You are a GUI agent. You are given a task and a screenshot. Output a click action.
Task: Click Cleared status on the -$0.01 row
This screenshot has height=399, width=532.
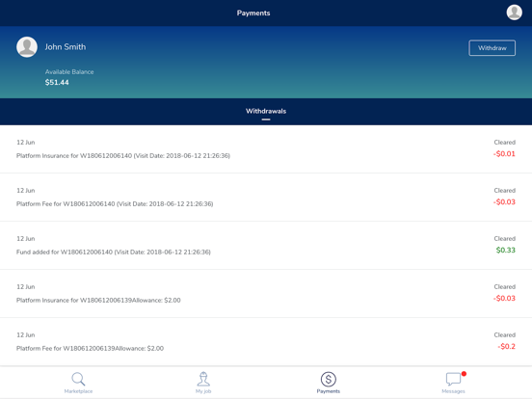[x=504, y=143]
